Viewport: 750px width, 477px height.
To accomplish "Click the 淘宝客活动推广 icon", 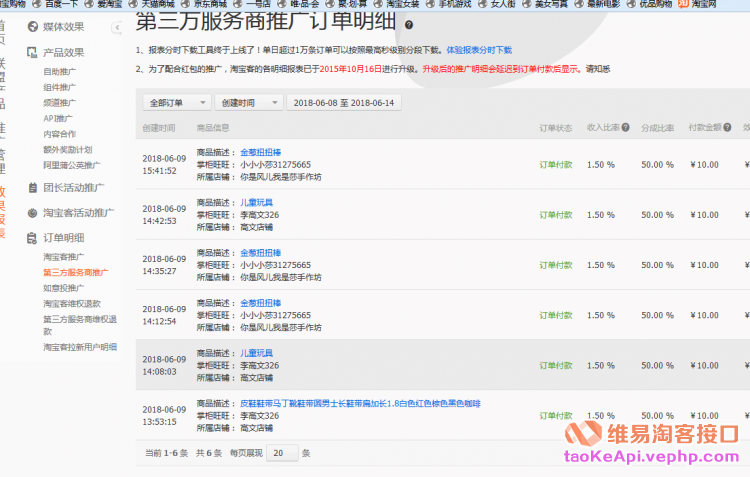I will point(33,213).
